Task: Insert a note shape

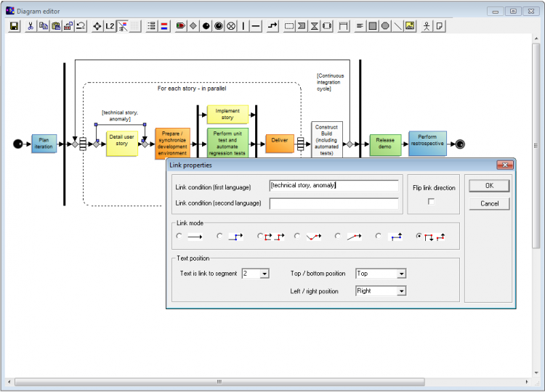Action: point(439,26)
